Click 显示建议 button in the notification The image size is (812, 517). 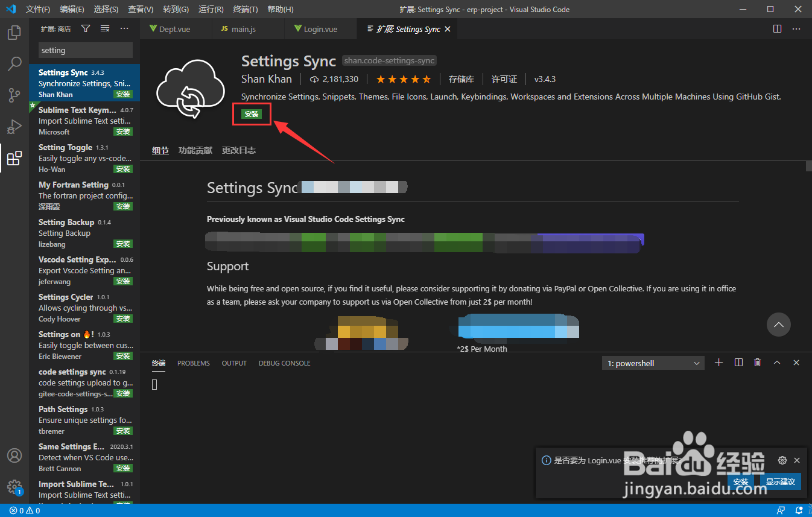coord(781,481)
